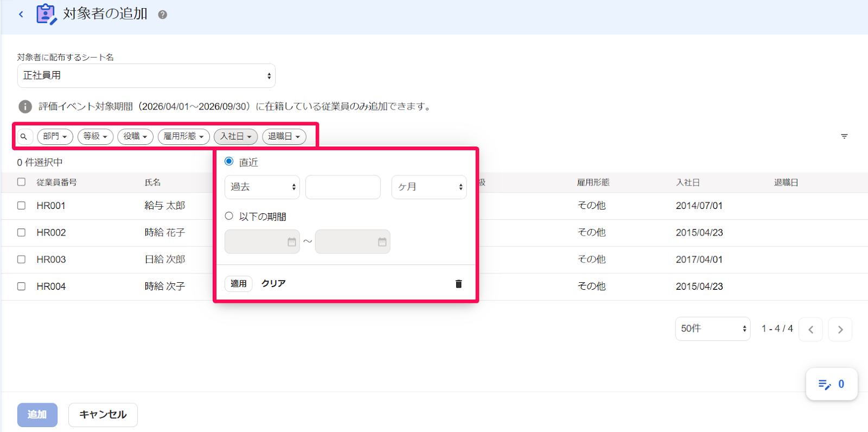Viewport: 868px width, 432px height.
Task: Check the box for HR004
Action: [21, 286]
